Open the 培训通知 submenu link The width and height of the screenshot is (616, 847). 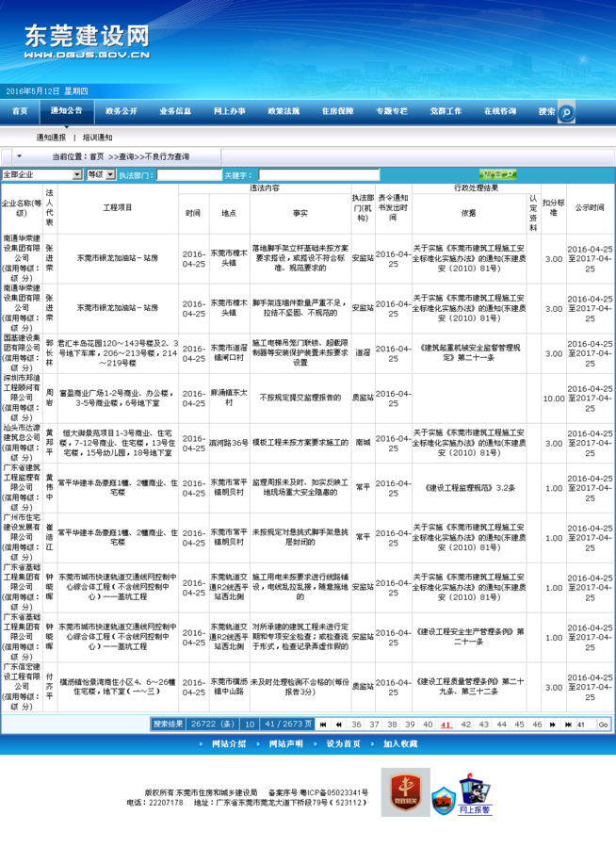(97, 138)
